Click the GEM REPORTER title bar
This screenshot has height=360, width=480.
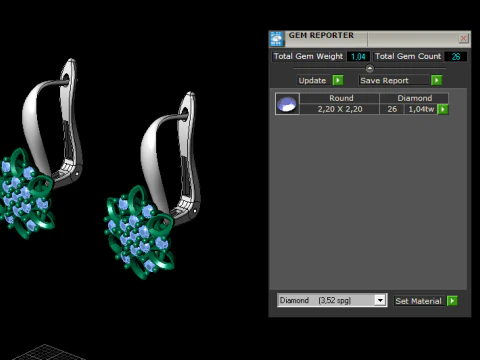pyautogui.click(x=370, y=38)
